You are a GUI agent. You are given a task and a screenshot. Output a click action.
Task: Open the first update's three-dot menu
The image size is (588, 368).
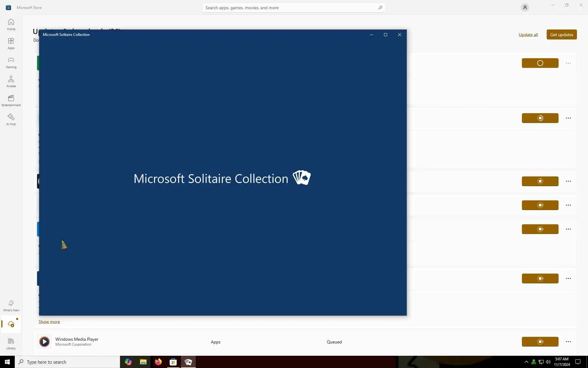568,63
